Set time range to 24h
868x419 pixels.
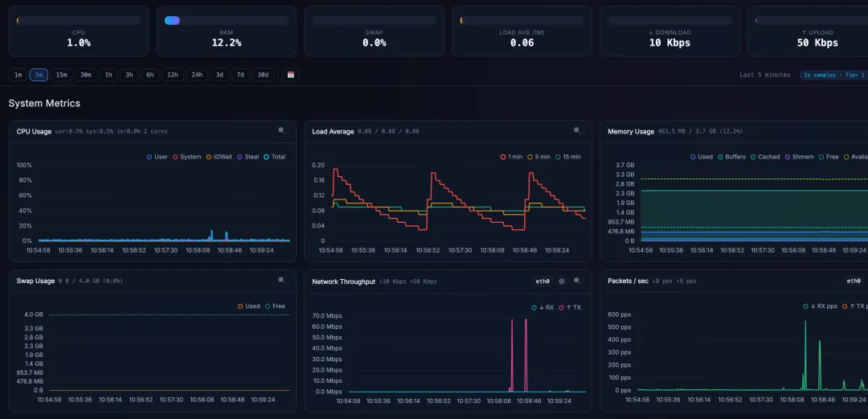197,75
